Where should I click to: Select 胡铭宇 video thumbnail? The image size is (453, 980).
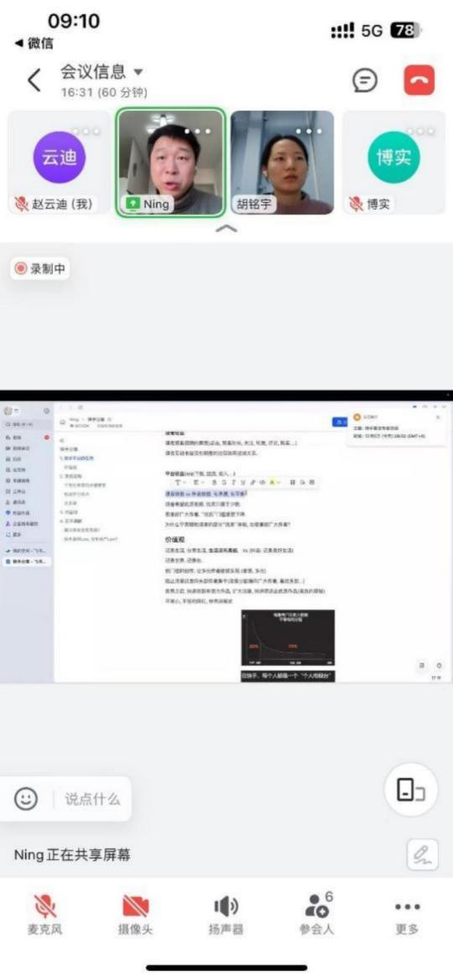[282, 163]
